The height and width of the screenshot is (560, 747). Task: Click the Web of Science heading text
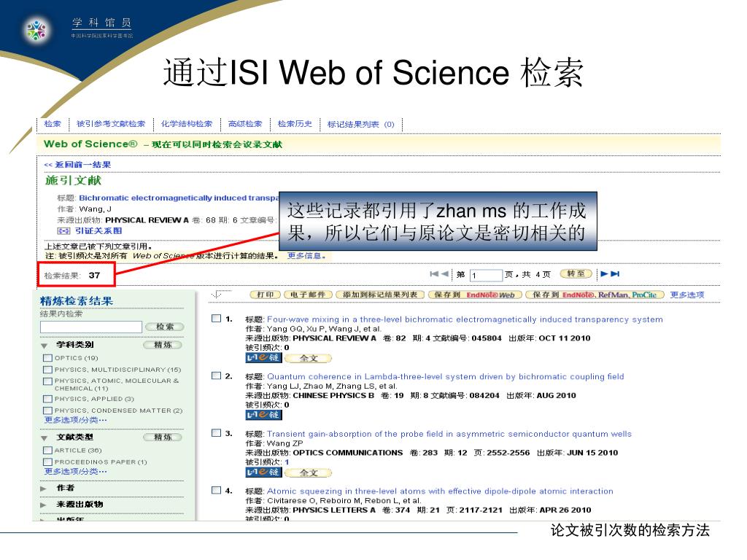pyautogui.click(x=90, y=144)
